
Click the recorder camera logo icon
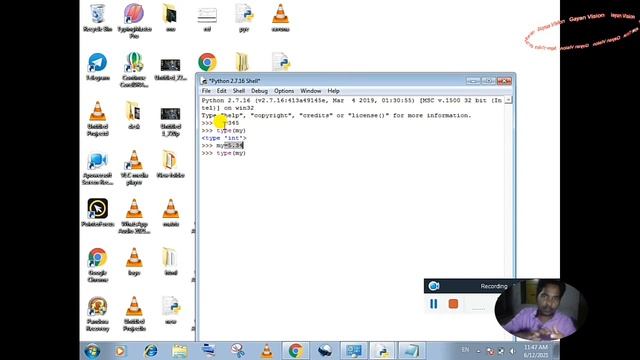click(433, 286)
